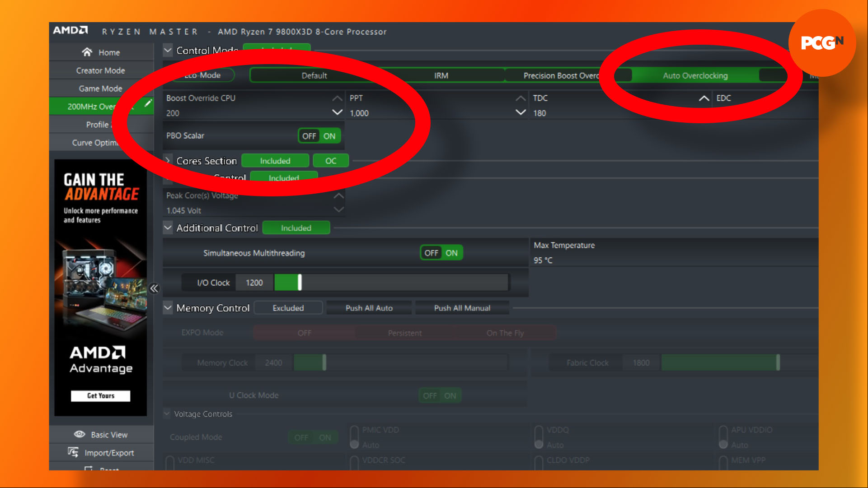Toggle Cores Section Included button
The width and height of the screenshot is (868, 488).
pos(275,161)
